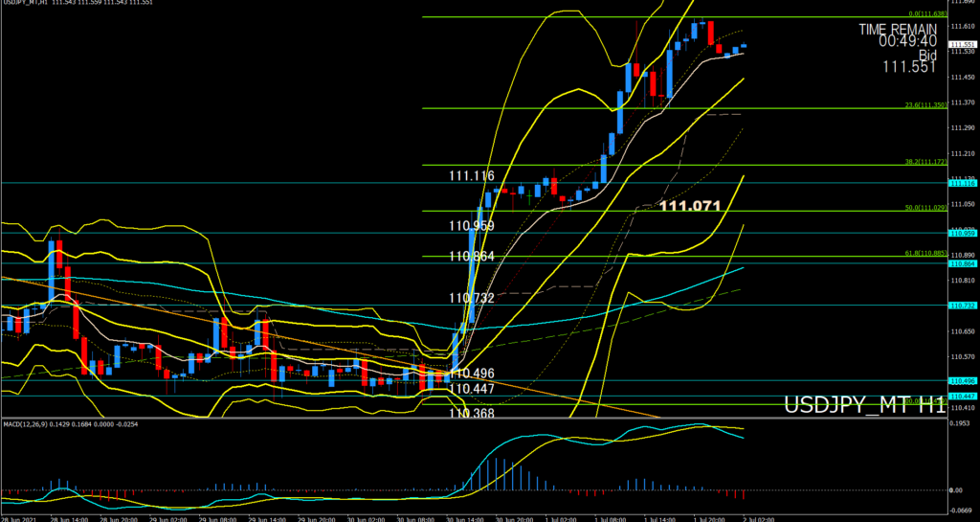Click the white 110.732 level label on the chart
Screen dimensions: 980x522
(471, 298)
